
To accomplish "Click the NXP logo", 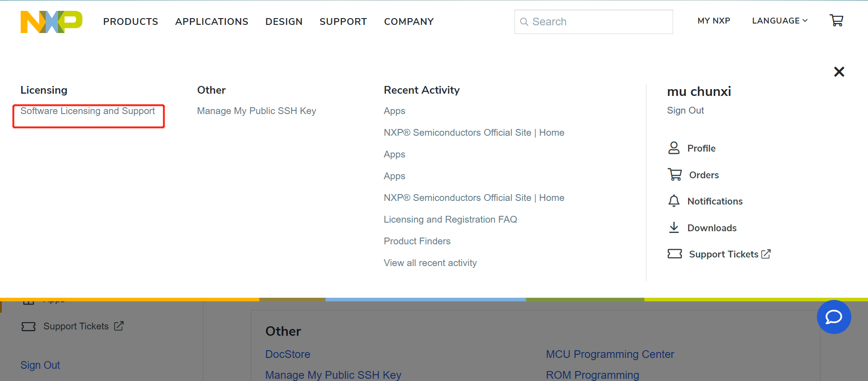I will coord(52,22).
